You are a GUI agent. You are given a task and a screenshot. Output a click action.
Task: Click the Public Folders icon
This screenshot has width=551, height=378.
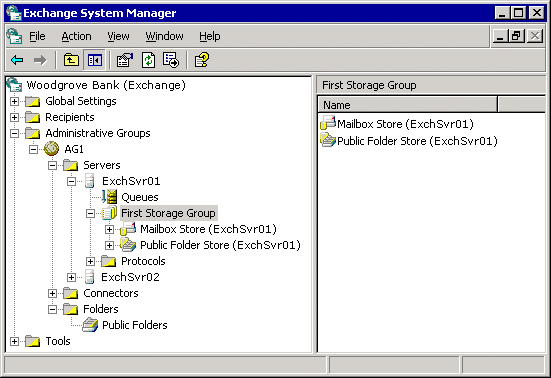point(90,325)
